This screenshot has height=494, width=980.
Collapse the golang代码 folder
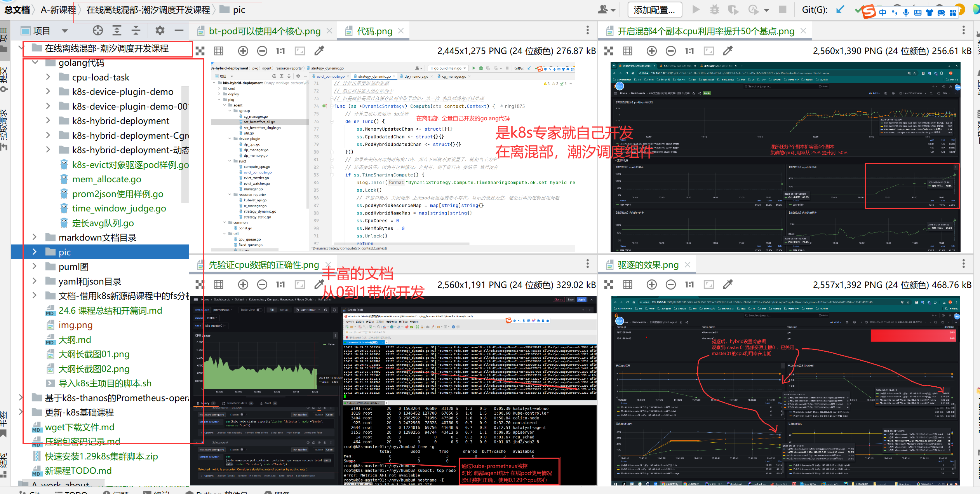click(x=35, y=63)
